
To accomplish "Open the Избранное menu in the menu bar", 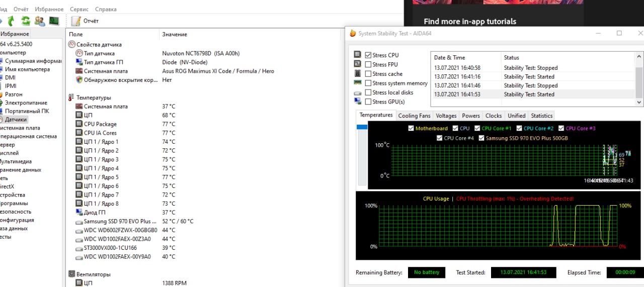I will 49,9.
